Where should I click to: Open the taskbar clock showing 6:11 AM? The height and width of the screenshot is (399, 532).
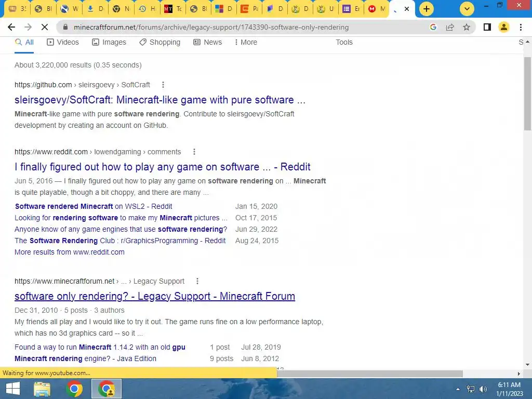coord(509,389)
